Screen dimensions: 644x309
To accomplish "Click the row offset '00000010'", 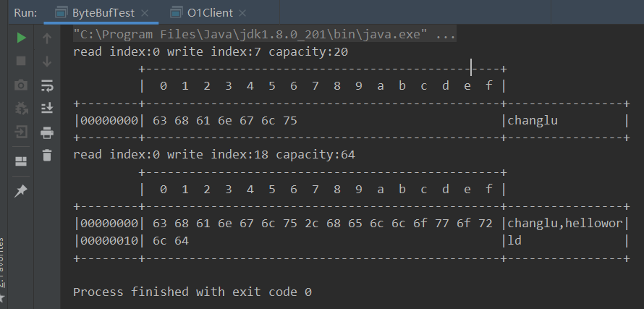I will 109,240.
